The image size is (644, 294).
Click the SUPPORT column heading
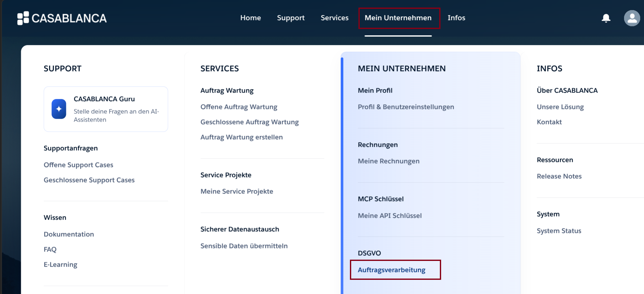click(62, 68)
